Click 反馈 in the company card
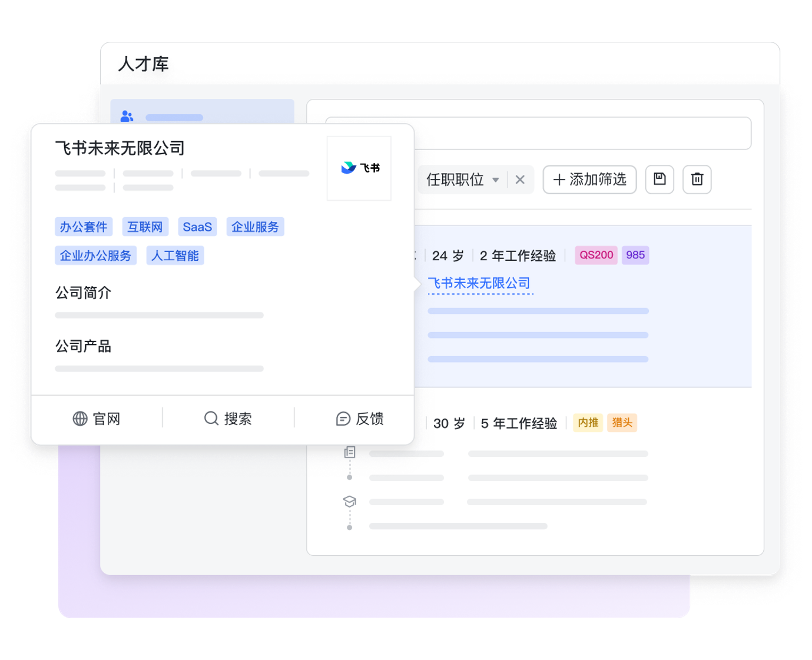812x660 pixels. click(x=360, y=419)
